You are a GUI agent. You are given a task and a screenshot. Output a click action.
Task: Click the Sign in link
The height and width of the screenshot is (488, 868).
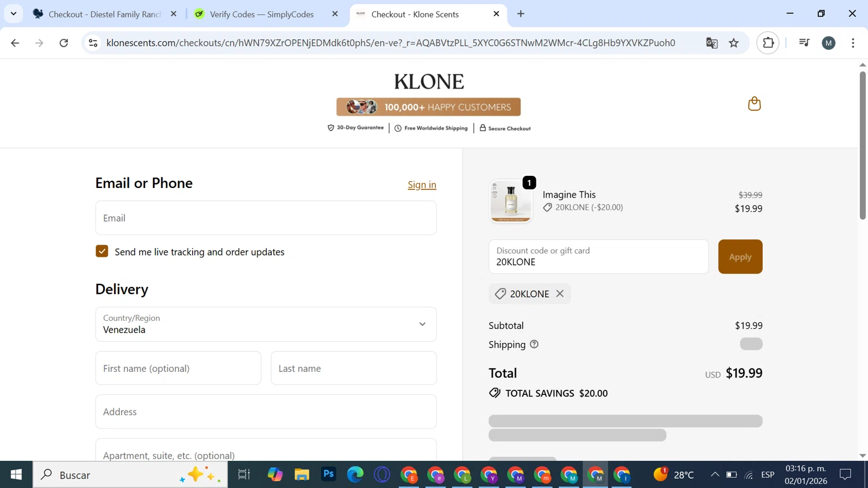(422, 184)
